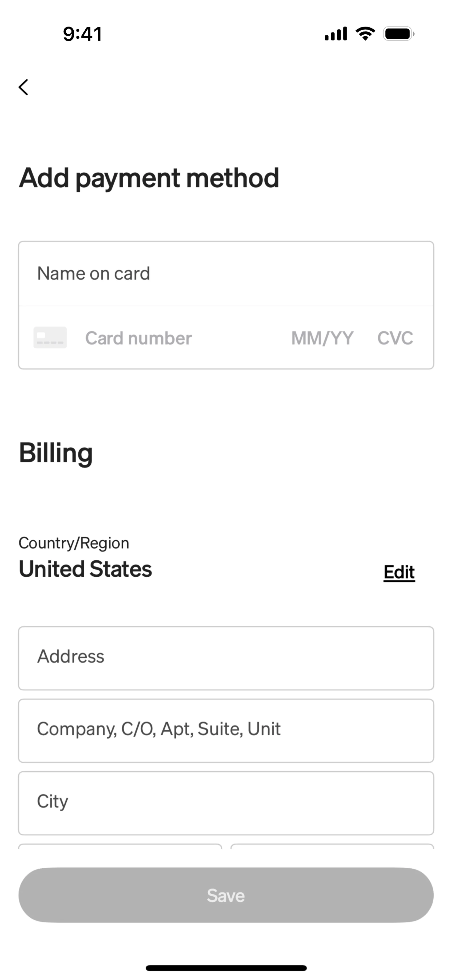
Task: Tap the cellular signal bars icon
Action: [335, 34]
